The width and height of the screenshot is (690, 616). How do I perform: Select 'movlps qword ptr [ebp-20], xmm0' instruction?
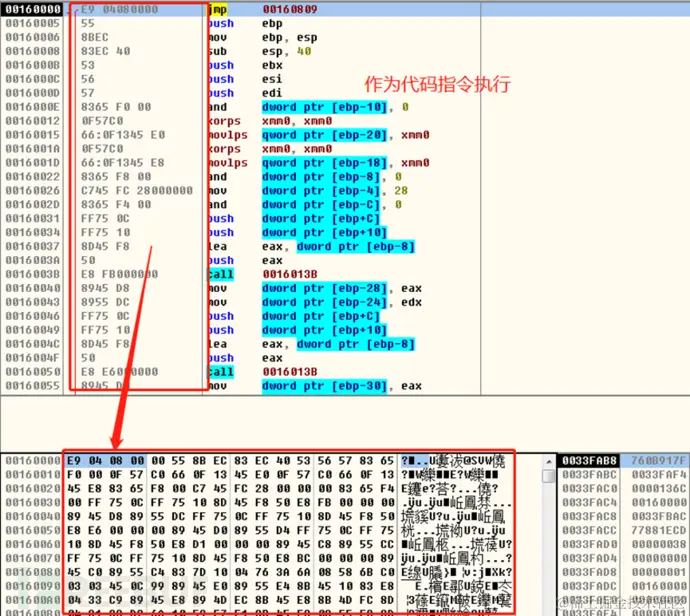(x=319, y=135)
